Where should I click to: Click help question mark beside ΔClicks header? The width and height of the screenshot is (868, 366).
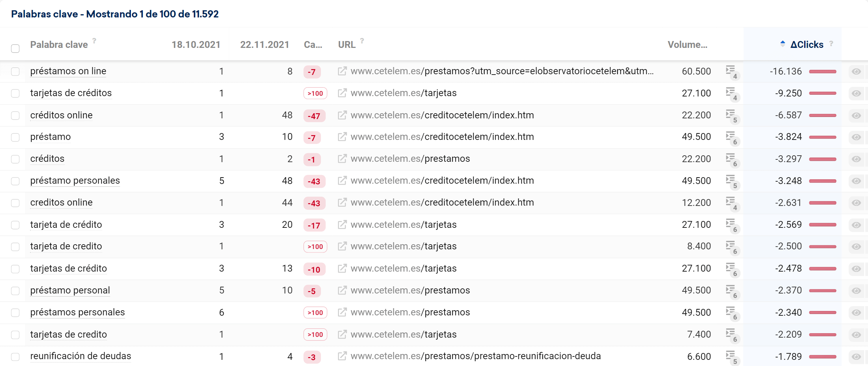point(831,43)
